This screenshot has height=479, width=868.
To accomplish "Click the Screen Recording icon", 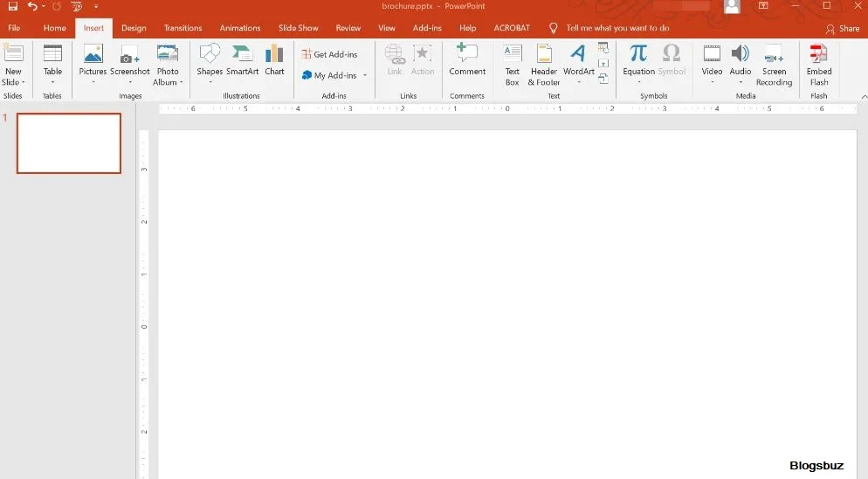I will click(774, 55).
